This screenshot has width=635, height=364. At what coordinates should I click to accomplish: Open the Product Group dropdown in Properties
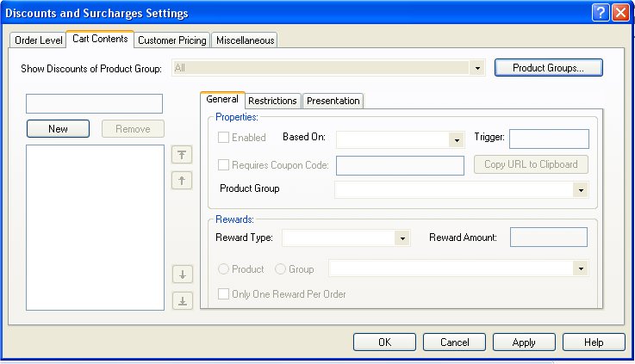click(582, 190)
